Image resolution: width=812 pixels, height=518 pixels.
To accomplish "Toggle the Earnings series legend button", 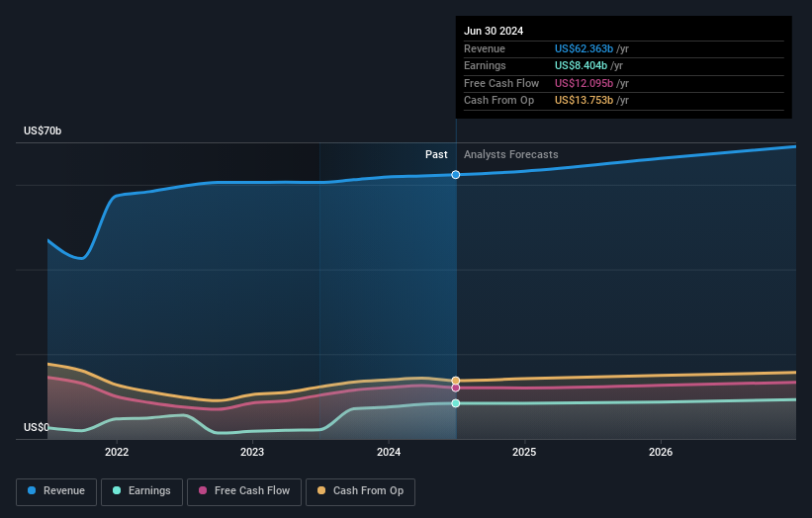I will pos(141,491).
